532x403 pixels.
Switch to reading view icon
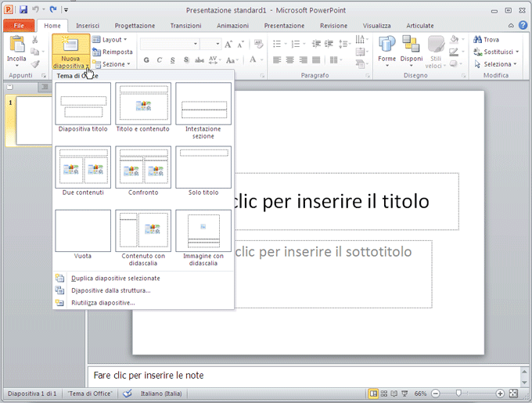[394, 394]
